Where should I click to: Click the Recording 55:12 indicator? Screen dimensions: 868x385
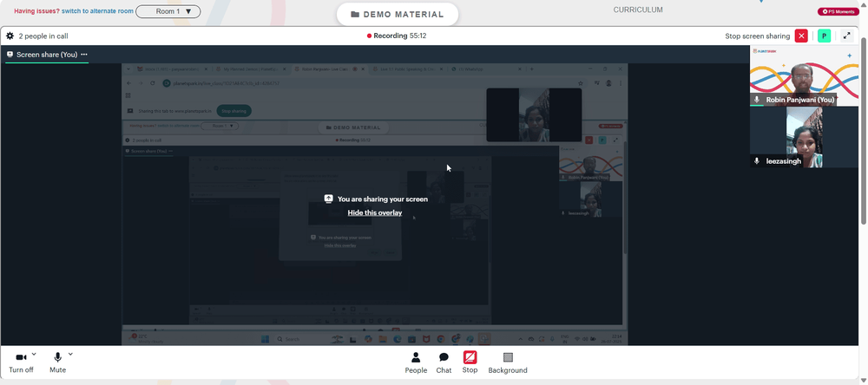coord(397,36)
